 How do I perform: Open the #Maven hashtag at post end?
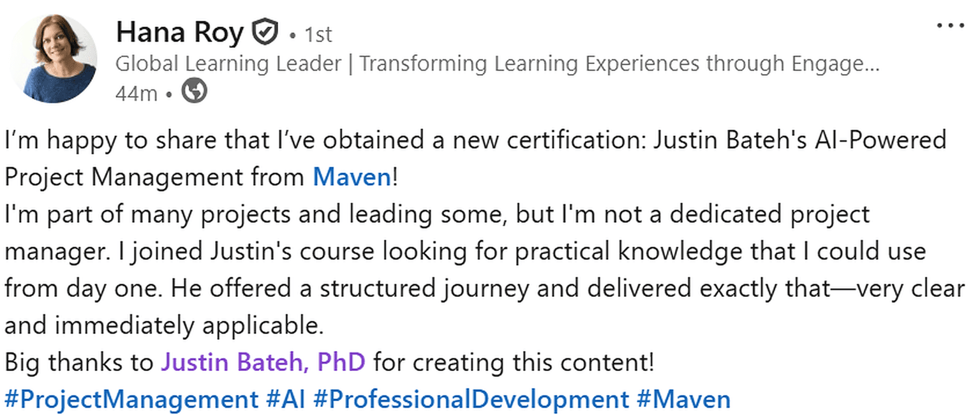point(683,400)
